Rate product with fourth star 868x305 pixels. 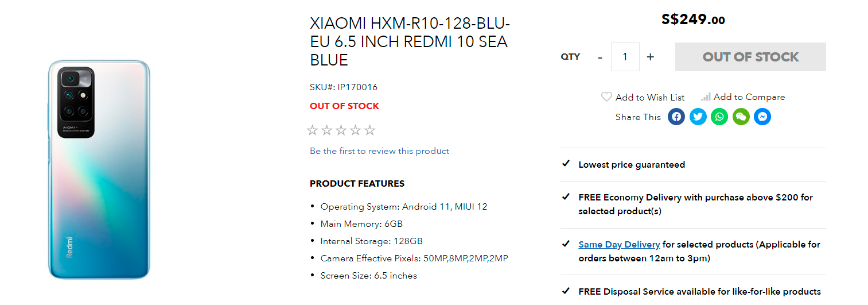[356, 130]
